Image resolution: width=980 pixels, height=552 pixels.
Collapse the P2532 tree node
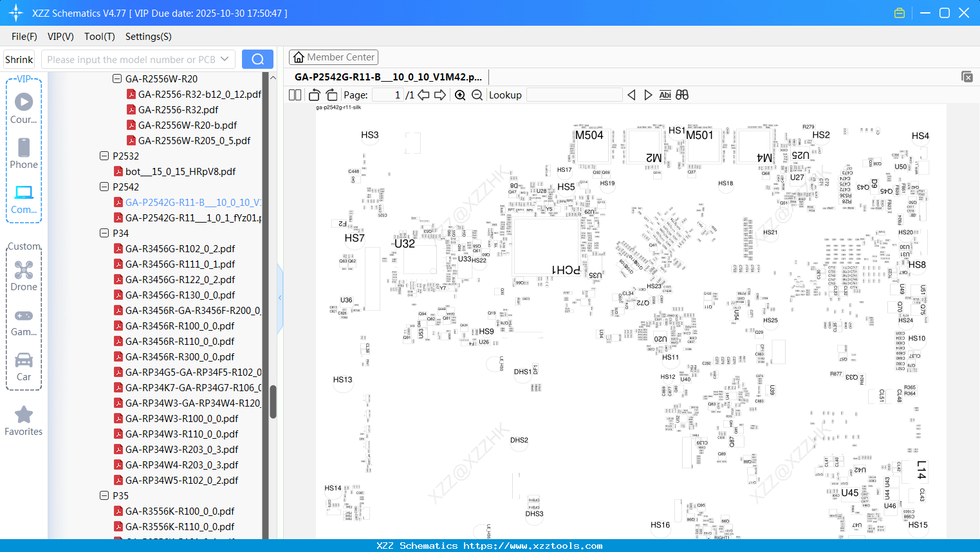104,156
